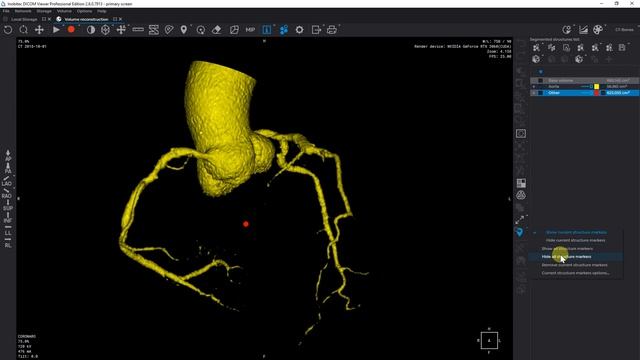Click the MIP projection button

(x=250, y=30)
